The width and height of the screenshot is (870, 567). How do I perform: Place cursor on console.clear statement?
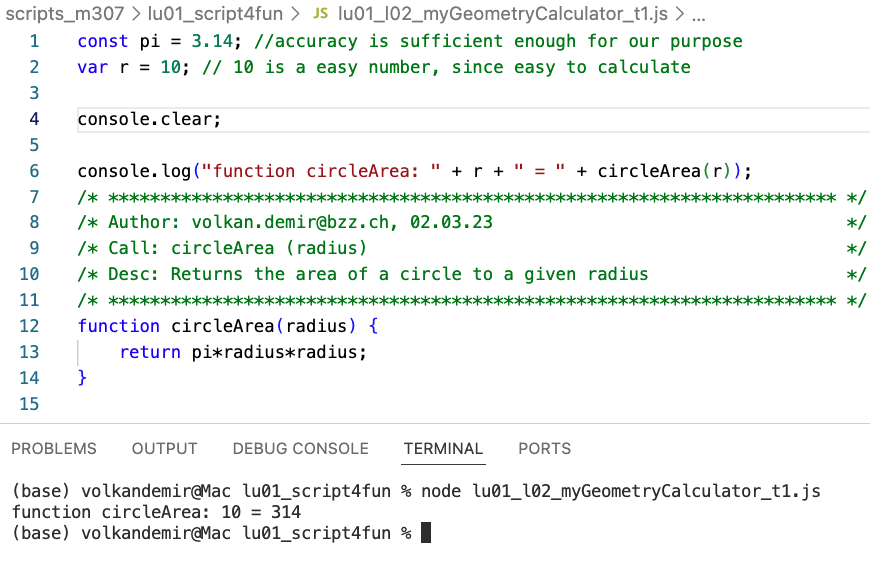click(148, 119)
